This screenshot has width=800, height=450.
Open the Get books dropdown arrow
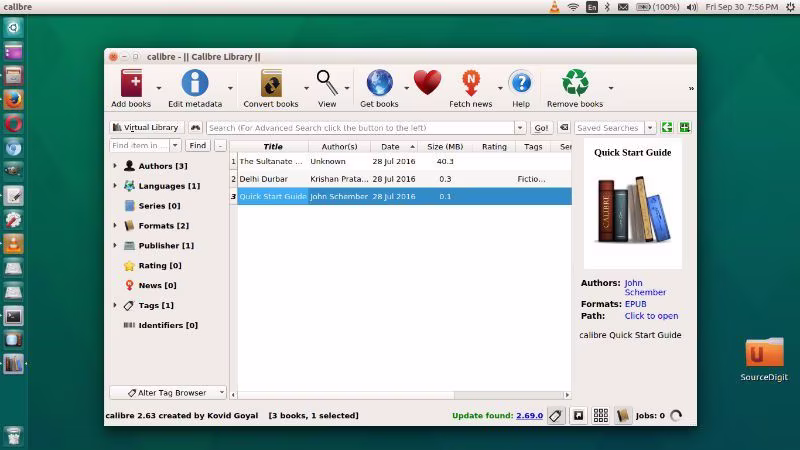407,88
